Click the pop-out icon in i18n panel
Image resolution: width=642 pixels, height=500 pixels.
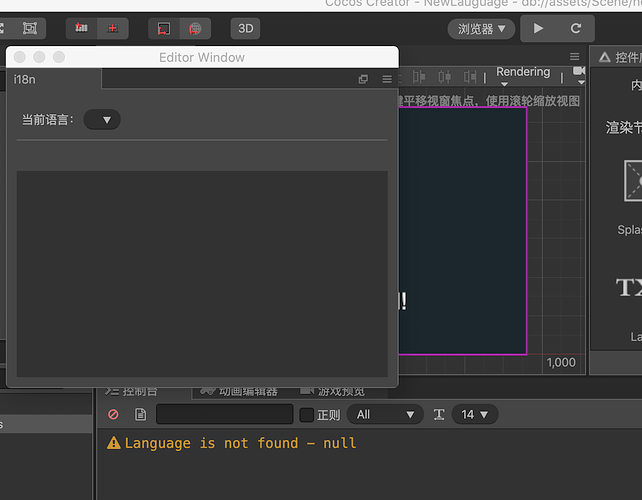click(363, 79)
